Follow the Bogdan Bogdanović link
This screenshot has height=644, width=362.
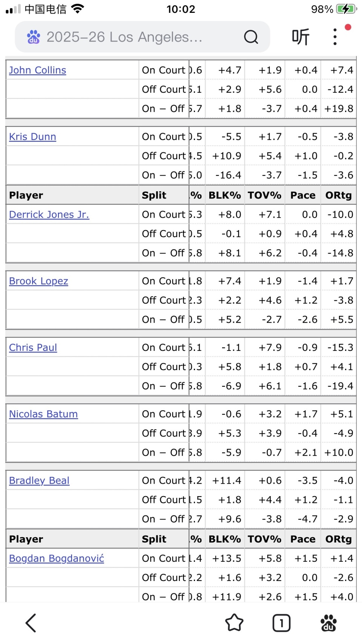pos(57,558)
